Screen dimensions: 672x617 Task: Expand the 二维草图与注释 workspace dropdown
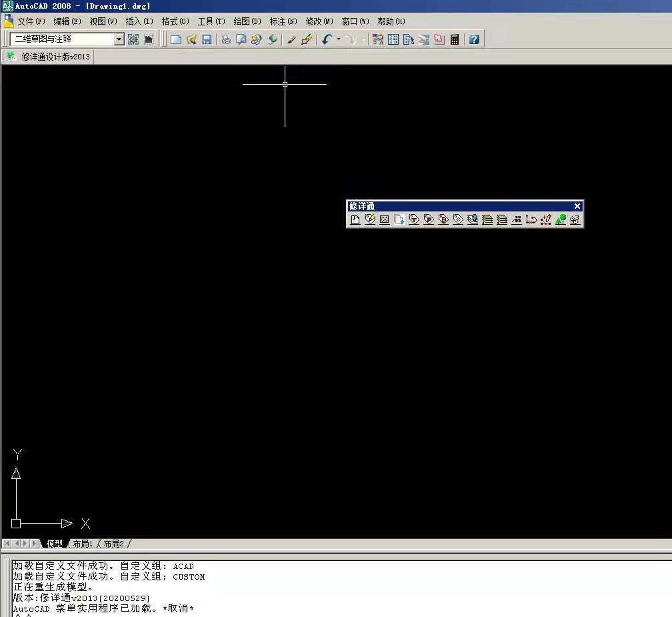119,39
